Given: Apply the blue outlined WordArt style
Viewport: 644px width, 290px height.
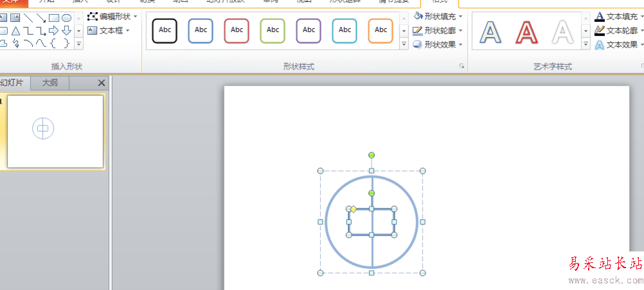Looking at the screenshot, I should point(491,32).
